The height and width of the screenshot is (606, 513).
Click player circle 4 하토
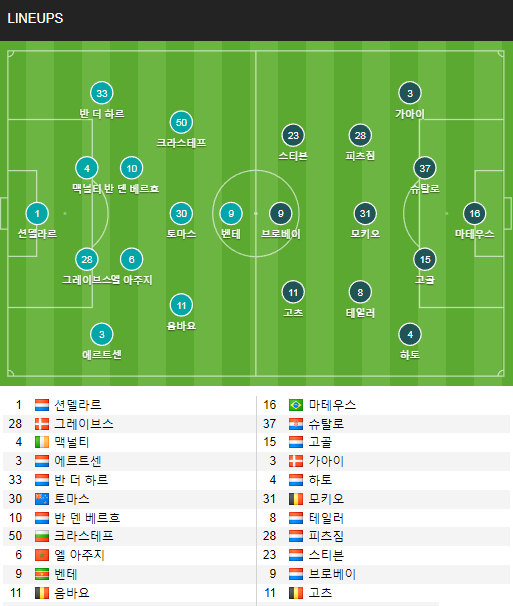(410, 334)
